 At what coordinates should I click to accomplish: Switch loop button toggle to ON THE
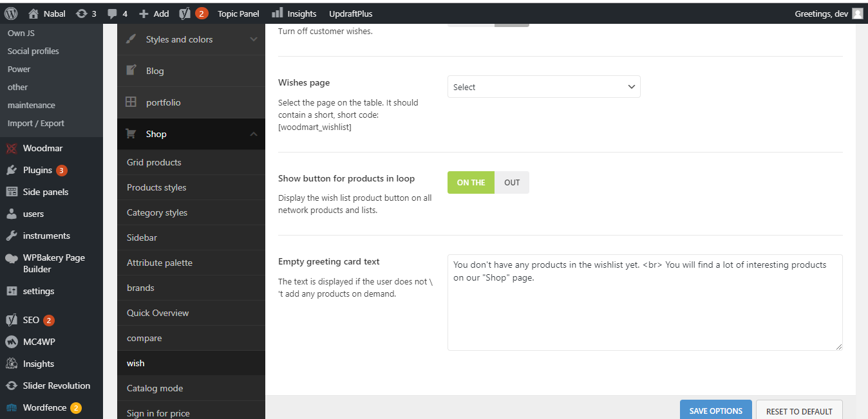[x=471, y=183]
